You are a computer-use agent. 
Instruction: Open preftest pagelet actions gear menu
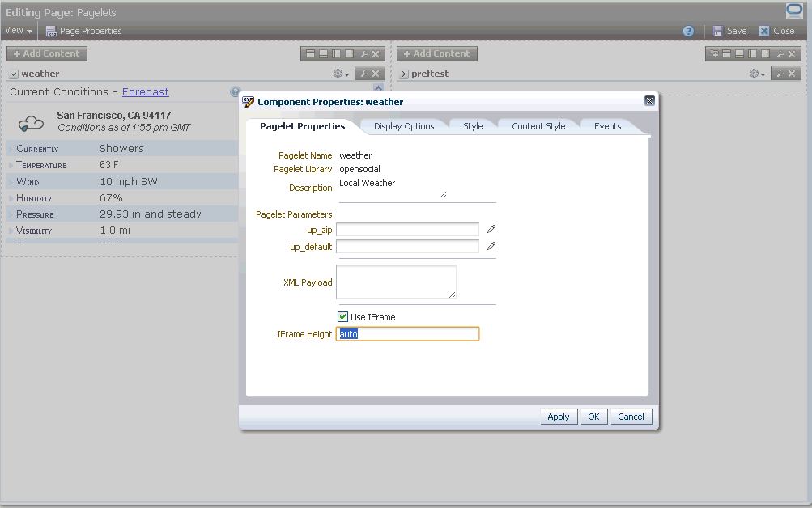pyautogui.click(x=758, y=74)
